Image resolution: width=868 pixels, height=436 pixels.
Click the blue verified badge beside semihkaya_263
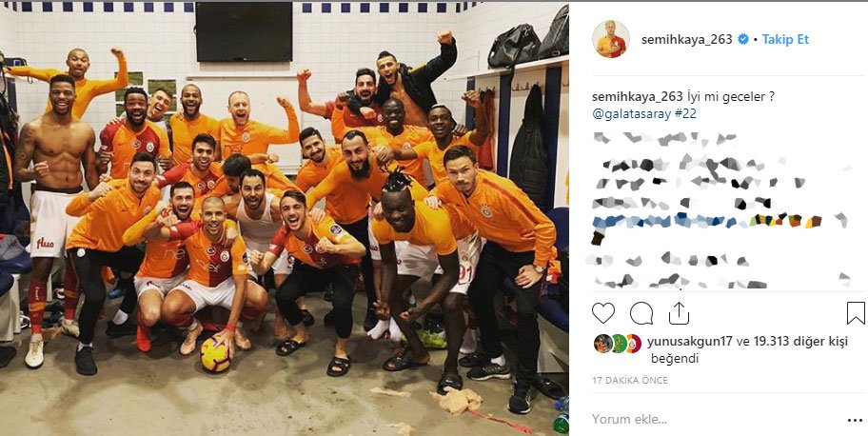tap(744, 39)
